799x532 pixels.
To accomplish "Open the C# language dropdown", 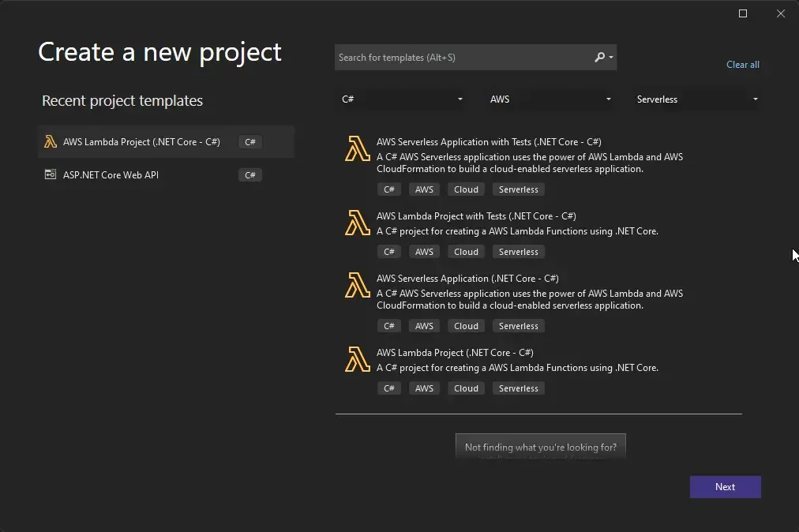I will (x=401, y=99).
